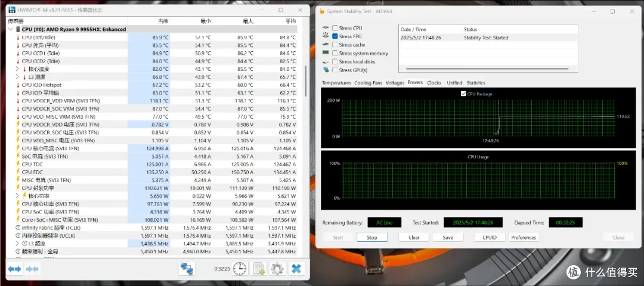644x286 pixels.
Task: Expand the 核心温度 sensor group
Action: pos(17,69)
